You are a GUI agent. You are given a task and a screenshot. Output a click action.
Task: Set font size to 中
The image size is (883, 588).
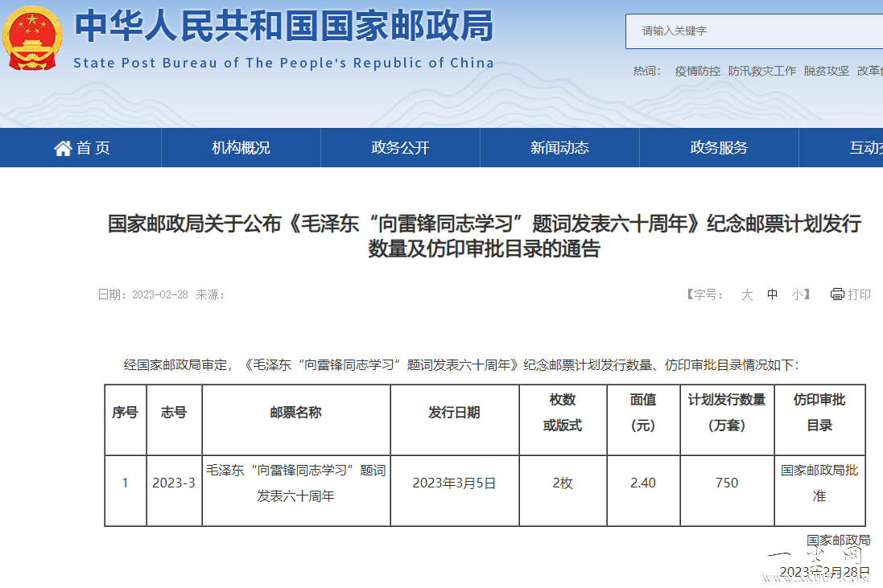[772, 295]
